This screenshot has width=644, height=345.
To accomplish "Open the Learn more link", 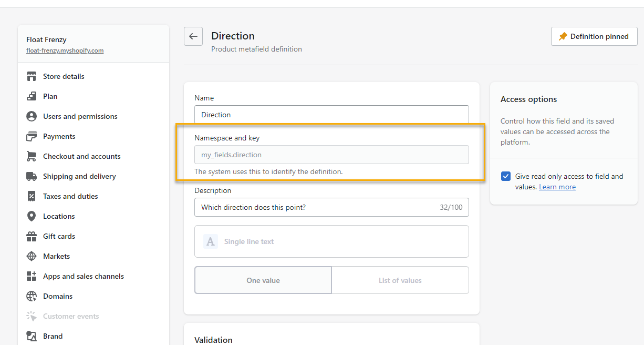I will point(557,187).
